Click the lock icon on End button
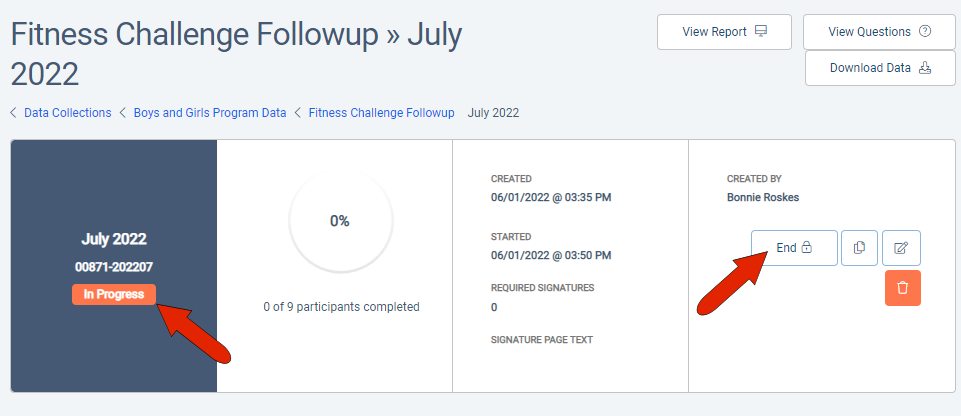This screenshot has height=416, width=961. [x=806, y=248]
